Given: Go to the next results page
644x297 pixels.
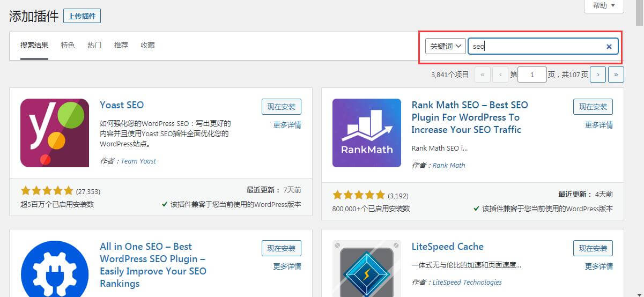Looking at the screenshot, I should pos(598,75).
